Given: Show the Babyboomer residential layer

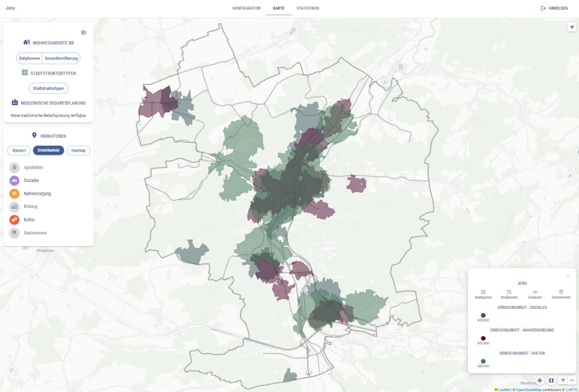Looking at the screenshot, I should (29, 58).
